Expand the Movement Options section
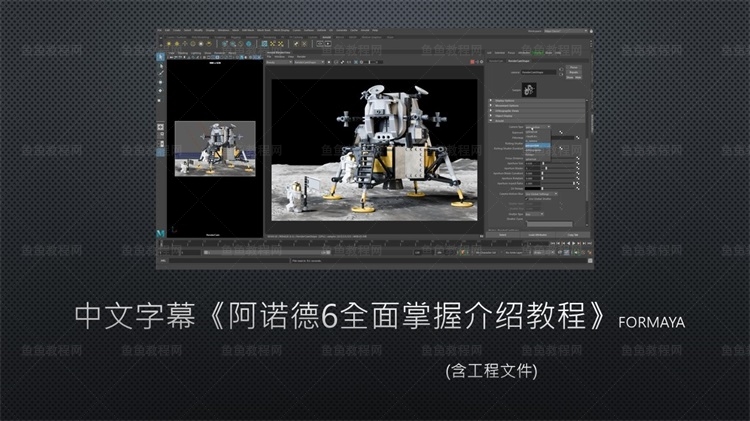 pyautogui.click(x=536, y=106)
